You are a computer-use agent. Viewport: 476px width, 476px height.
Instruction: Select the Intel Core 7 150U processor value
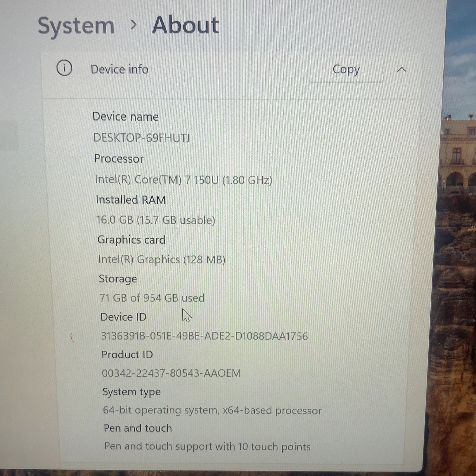pos(183,180)
